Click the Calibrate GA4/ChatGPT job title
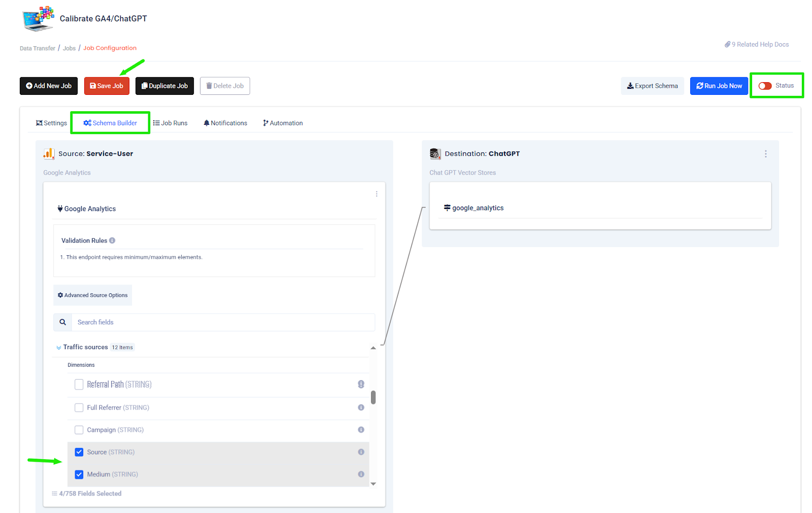Image resolution: width=812 pixels, height=513 pixels. [104, 19]
